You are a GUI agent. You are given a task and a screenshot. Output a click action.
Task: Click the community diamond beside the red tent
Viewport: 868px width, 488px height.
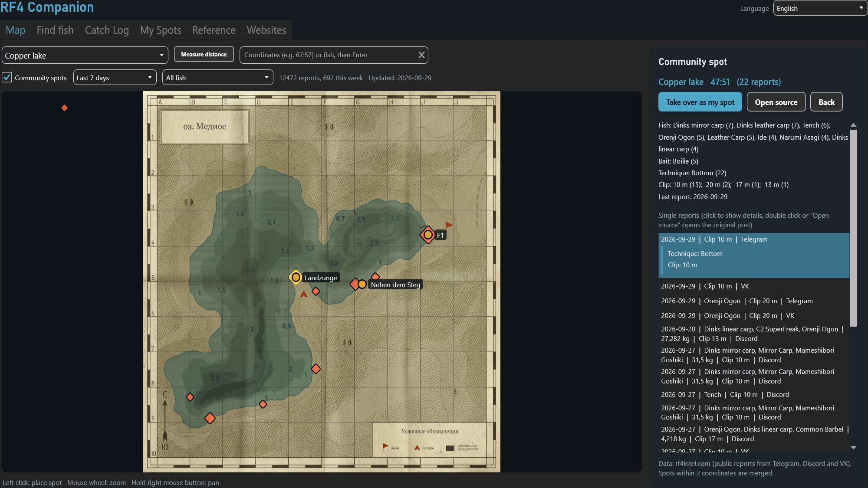(x=316, y=291)
